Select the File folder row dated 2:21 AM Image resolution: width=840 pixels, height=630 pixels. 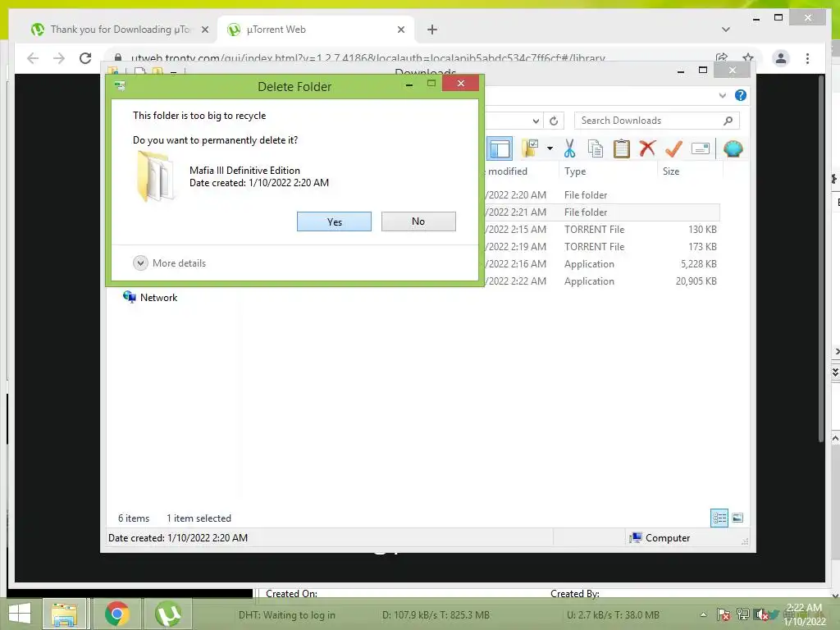click(602, 212)
